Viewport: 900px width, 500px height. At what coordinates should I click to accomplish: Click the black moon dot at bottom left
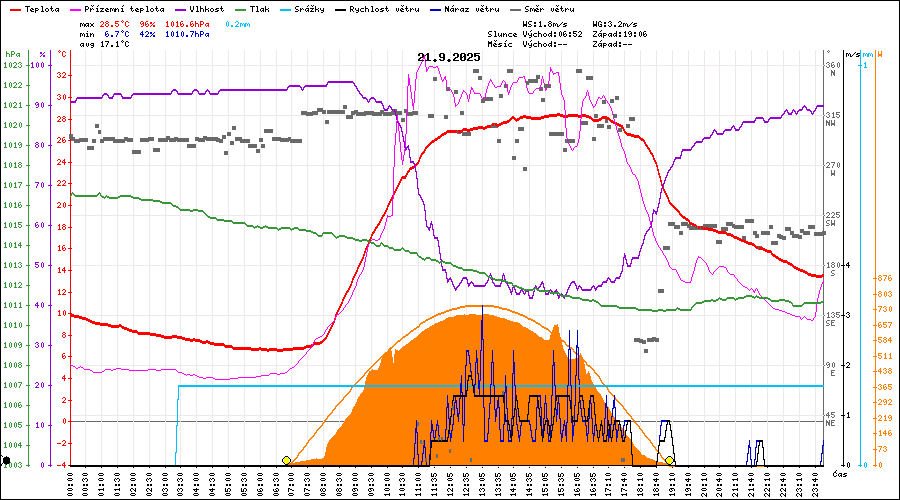click(x=7, y=461)
